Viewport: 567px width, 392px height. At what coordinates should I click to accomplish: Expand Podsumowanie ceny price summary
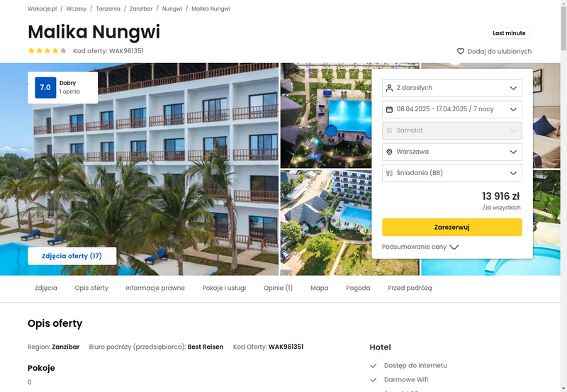420,247
